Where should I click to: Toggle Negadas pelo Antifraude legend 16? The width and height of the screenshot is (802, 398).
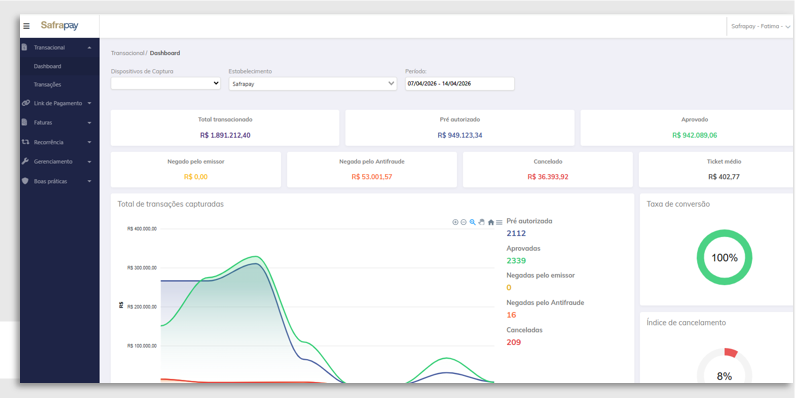coord(545,309)
